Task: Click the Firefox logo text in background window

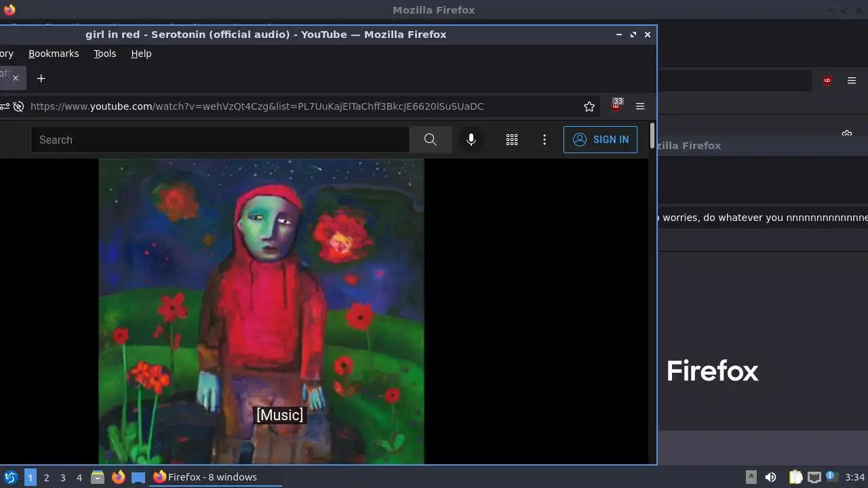Action: [712, 371]
